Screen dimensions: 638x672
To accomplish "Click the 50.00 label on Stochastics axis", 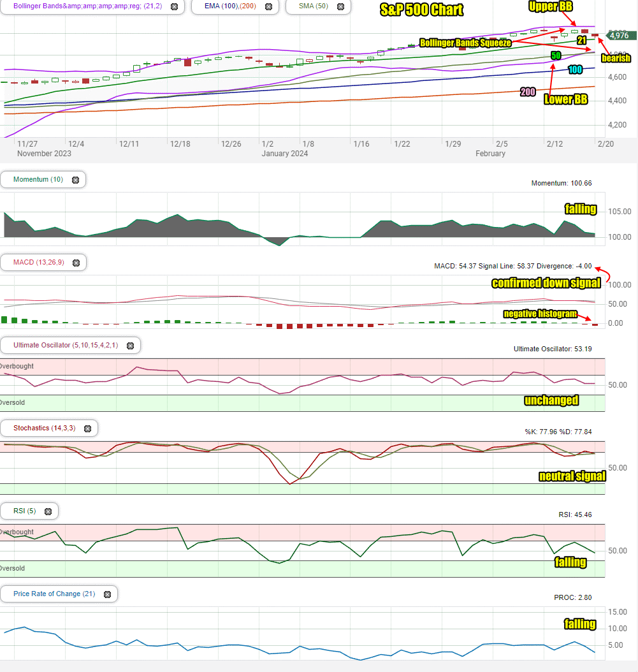I will tap(618, 468).
